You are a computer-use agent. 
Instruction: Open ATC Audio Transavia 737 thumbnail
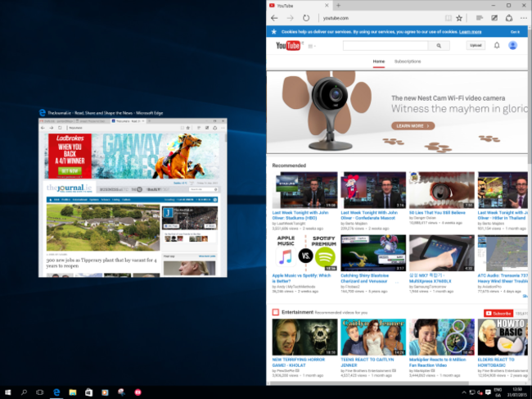click(x=503, y=253)
